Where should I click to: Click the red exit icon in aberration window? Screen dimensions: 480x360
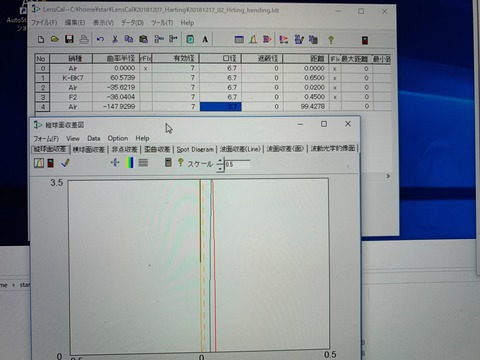pyautogui.click(x=51, y=163)
